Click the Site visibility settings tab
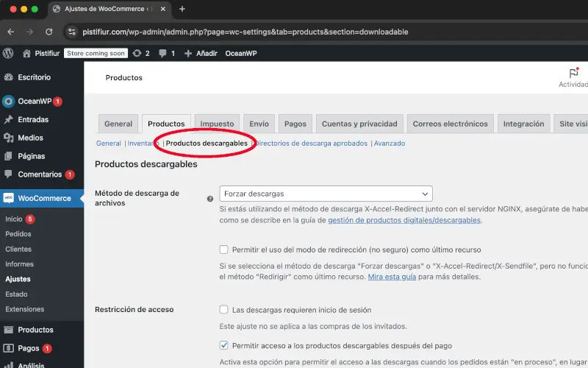588x368 pixels. (x=571, y=124)
